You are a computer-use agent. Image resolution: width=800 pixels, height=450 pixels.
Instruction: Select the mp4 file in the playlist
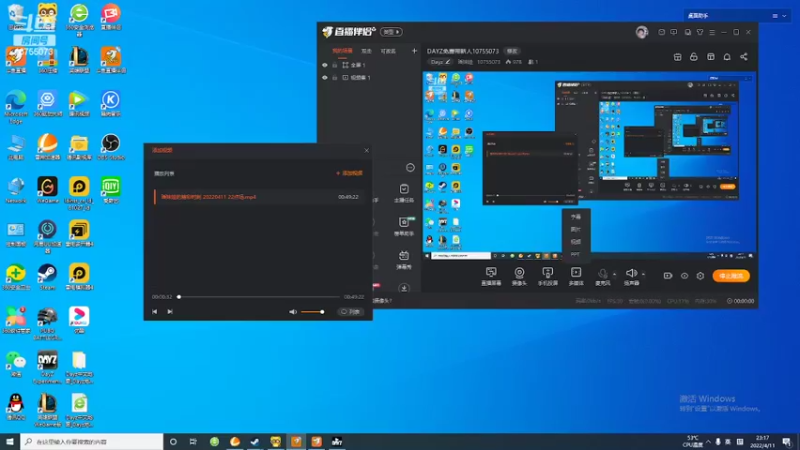click(x=259, y=197)
